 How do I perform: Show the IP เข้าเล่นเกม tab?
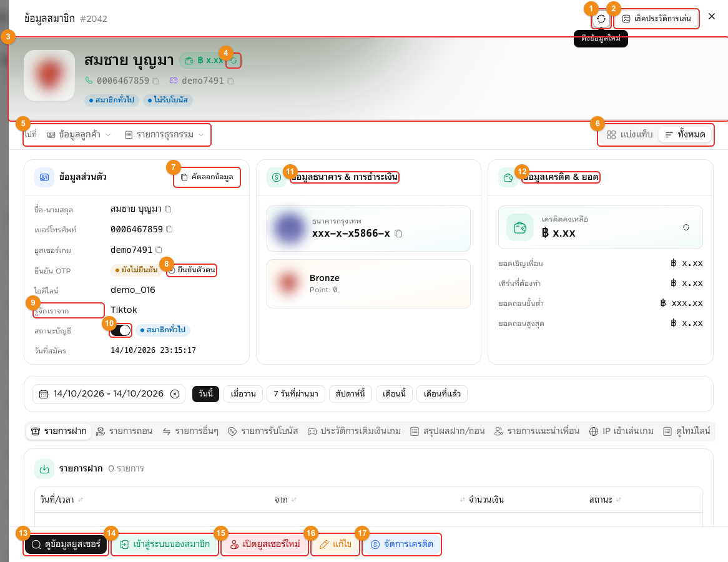[x=621, y=431]
